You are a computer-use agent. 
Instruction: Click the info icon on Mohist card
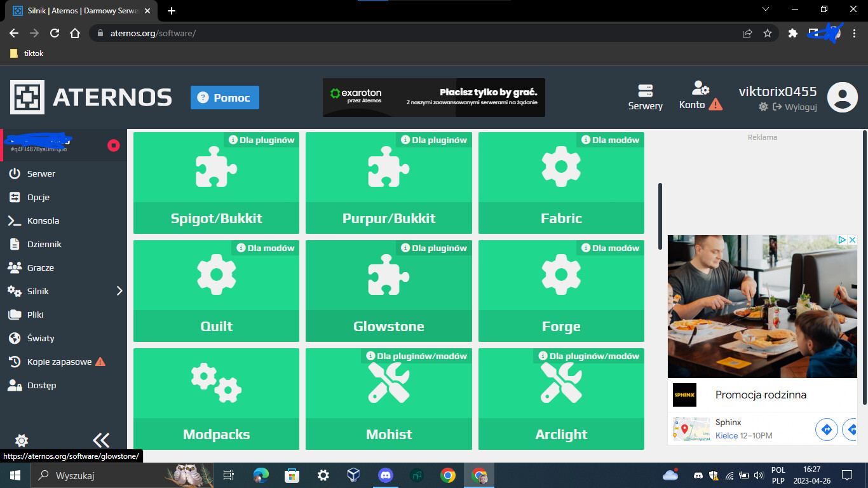click(x=370, y=356)
